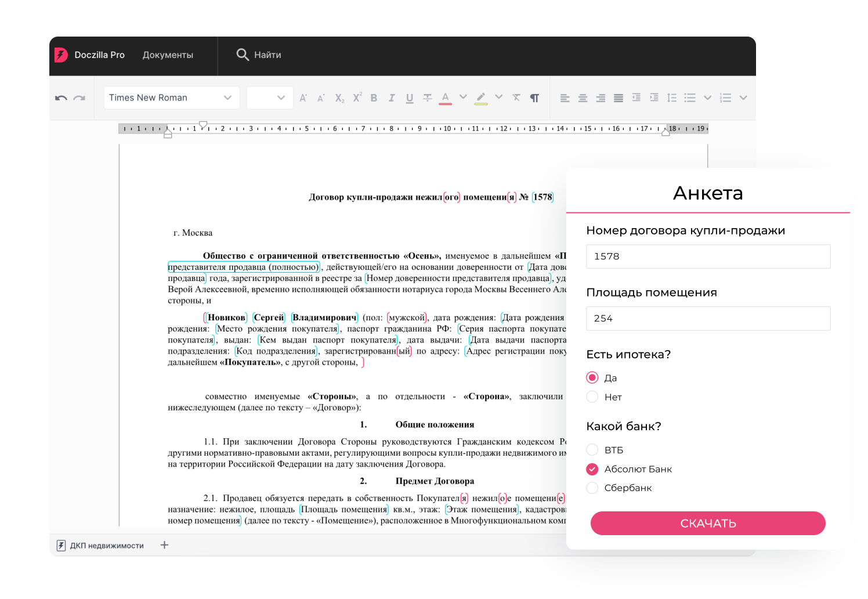Image resolution: width=868 pixels, height=599 pixels.
Task: Apply justified text alignment
Action: tap(618, 98)
